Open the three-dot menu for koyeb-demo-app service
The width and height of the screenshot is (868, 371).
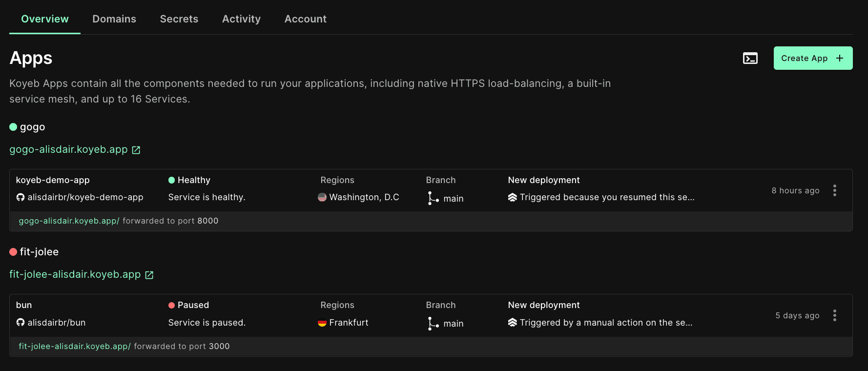(835, 190)
